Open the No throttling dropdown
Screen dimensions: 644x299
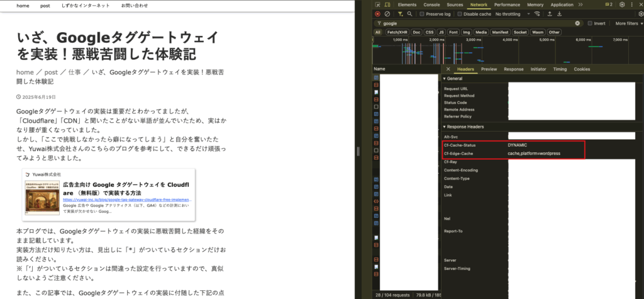pos(513,14)
